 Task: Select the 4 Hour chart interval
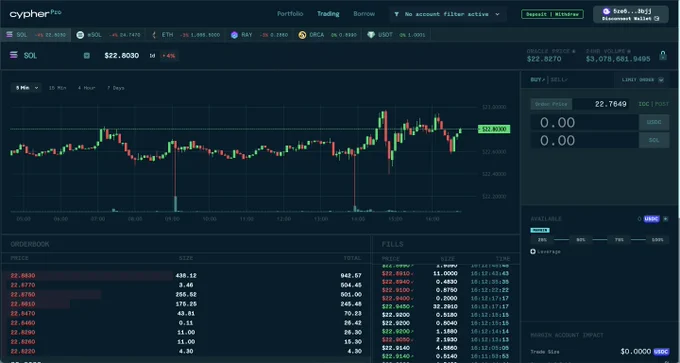(86, 88)
